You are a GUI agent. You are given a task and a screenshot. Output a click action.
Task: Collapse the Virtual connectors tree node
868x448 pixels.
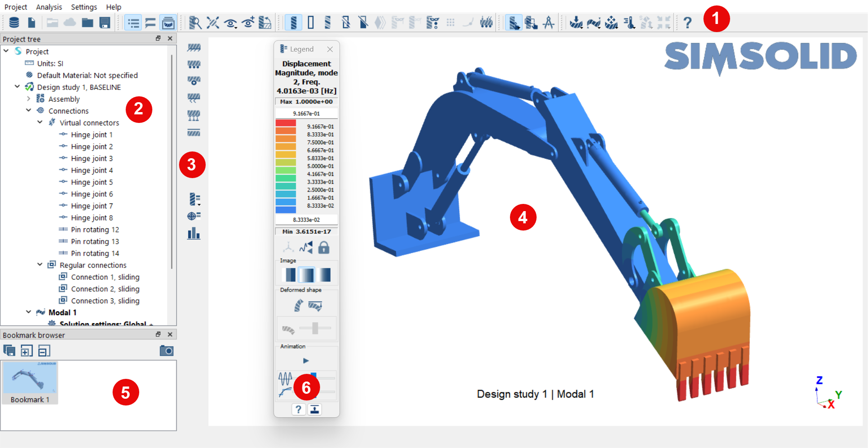click(x=40, y=123)
